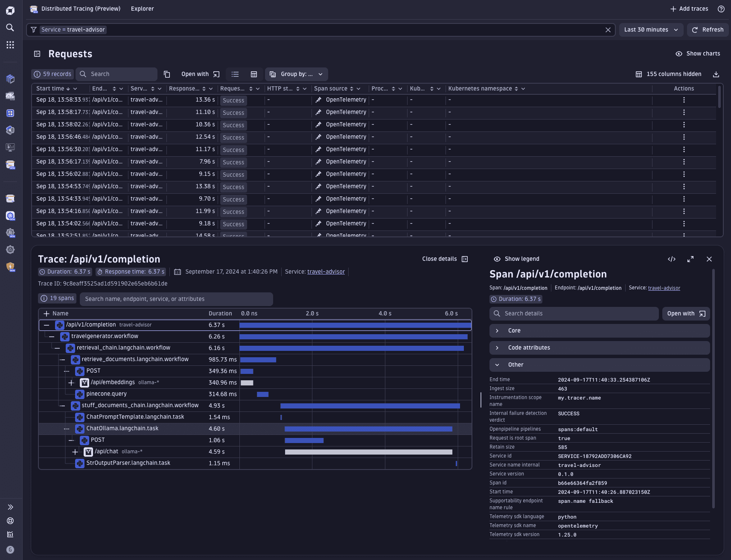
Task: Open travel-advisor service link in trace header
Action: click(326, 272)
